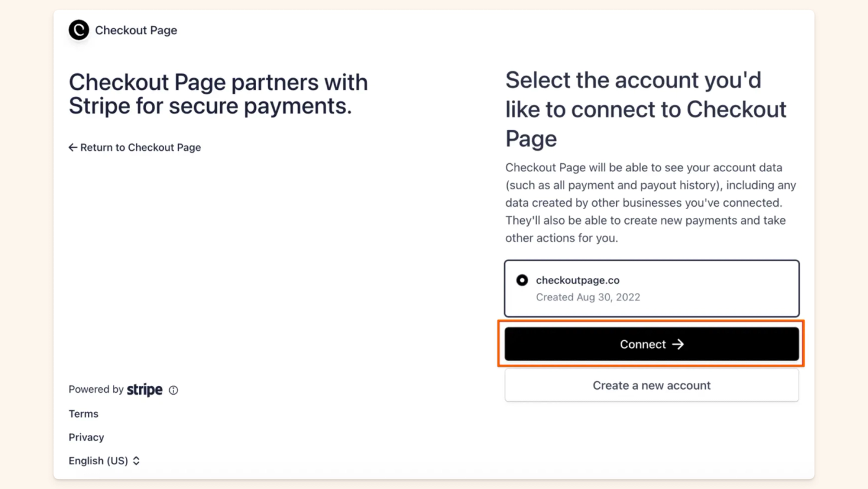Click the info icon beside Stripe logo
868x489 pixels.
pyautogui.click(x=174, y=390)
